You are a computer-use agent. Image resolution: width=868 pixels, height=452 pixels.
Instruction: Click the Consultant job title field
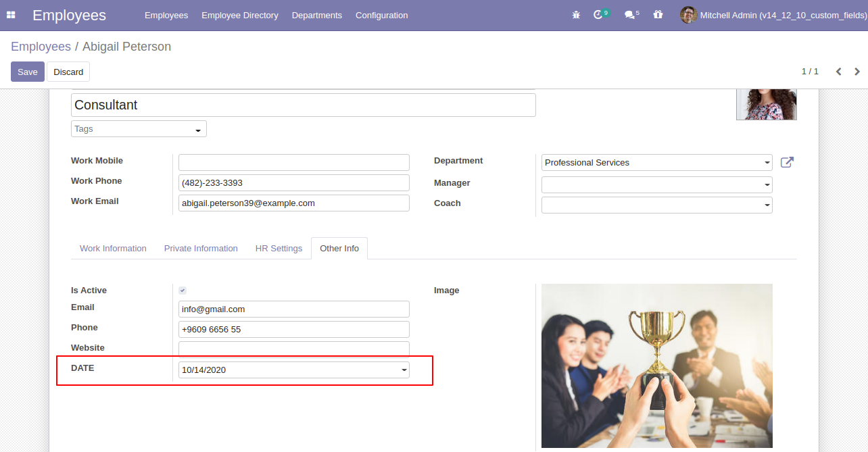coord(304,105)
